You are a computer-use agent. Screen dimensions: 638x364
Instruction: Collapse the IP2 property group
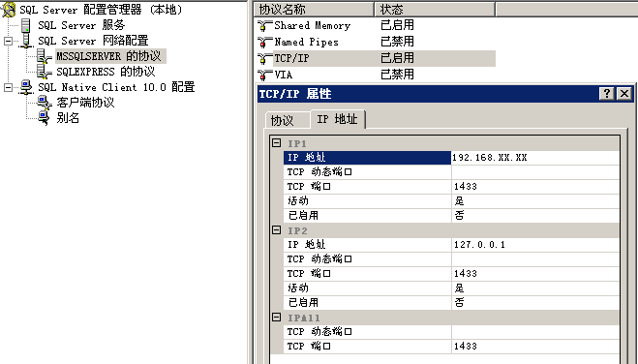[276, 230]
